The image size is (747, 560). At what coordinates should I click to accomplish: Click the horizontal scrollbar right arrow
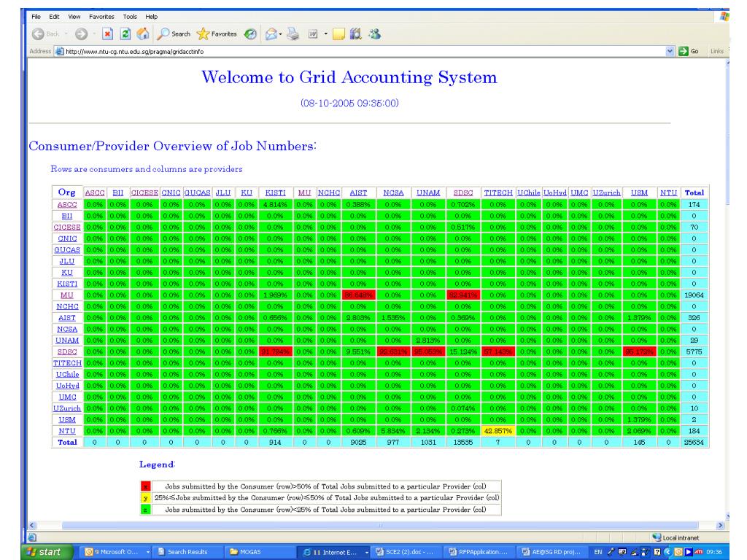coord(720,525)
